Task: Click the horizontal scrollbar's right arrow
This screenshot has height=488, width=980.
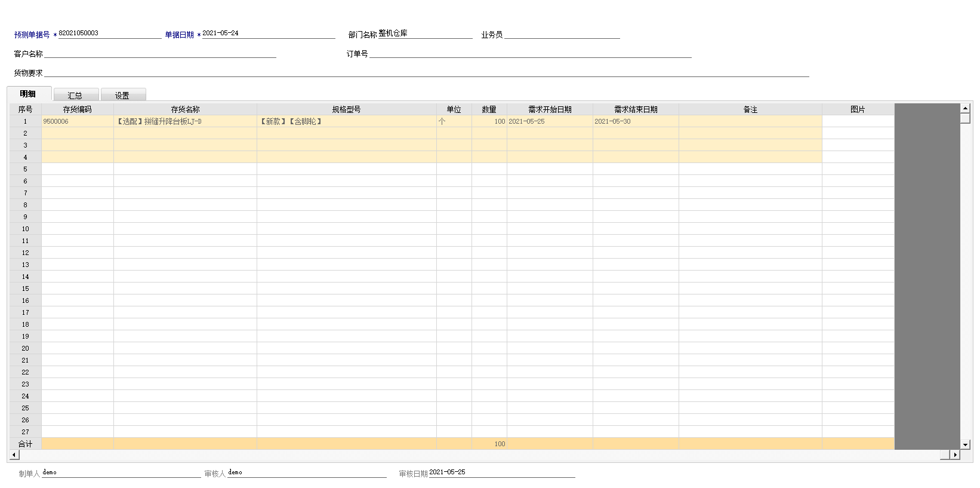Action: (x=955, y=455)
